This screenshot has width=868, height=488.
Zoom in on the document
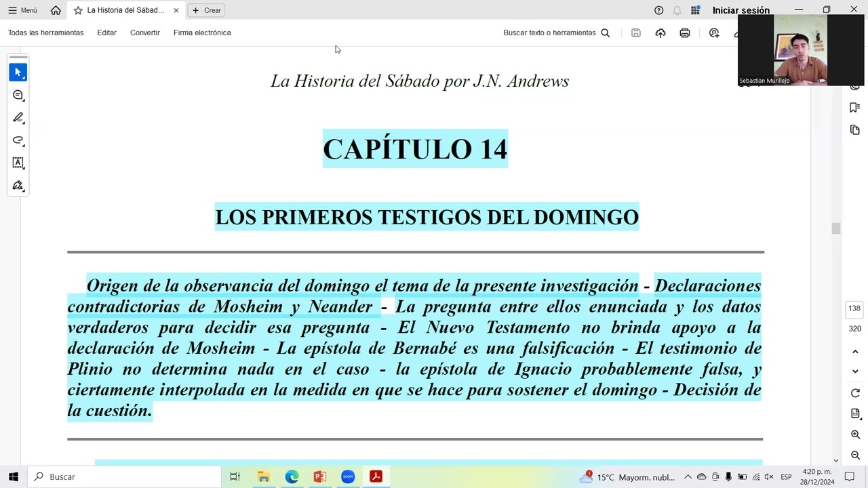855,434
